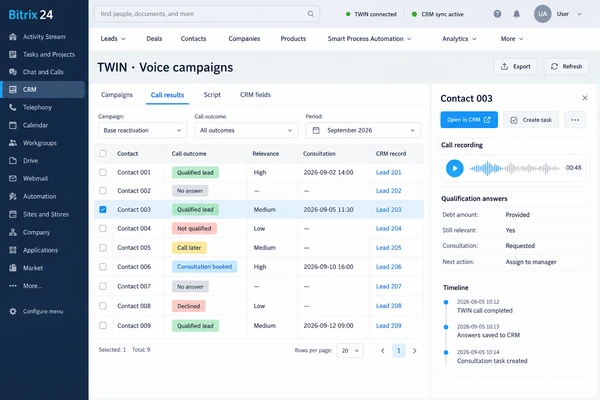The width and height of the screenshot is (600, 400).
Task: Check the Contact 009 row checkbox
Action: (103, 325)
